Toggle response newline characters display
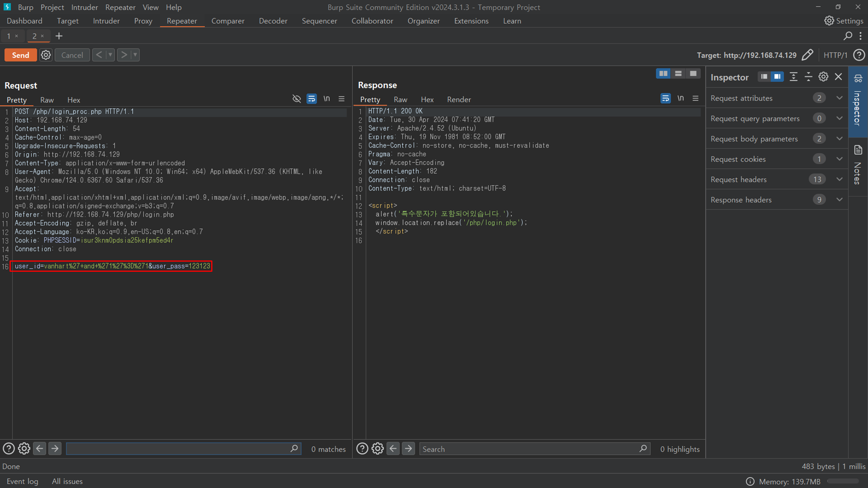868x488 pixels. click(681, 98)
